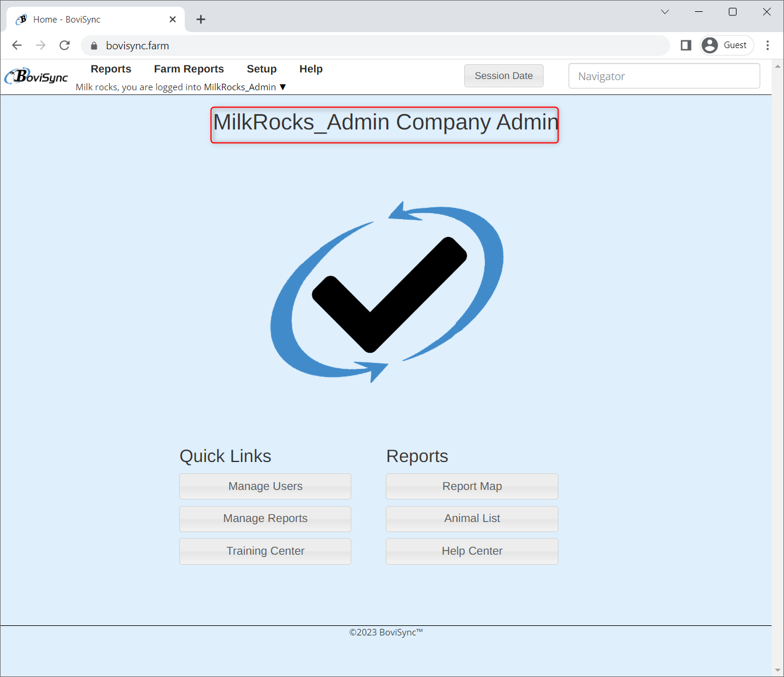This screenshot has height=677, width=784.
Task: Open the browser side panel icon
Action: [686, 45]
